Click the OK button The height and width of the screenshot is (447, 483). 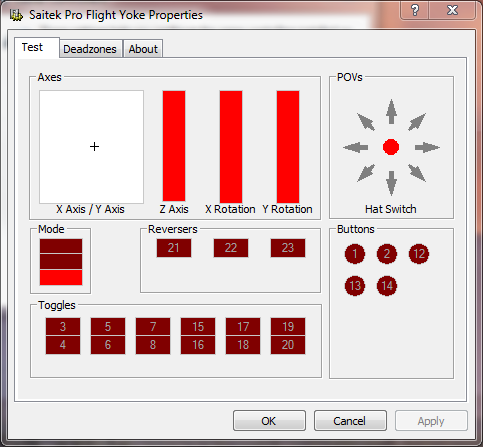(x=269, y=421)
